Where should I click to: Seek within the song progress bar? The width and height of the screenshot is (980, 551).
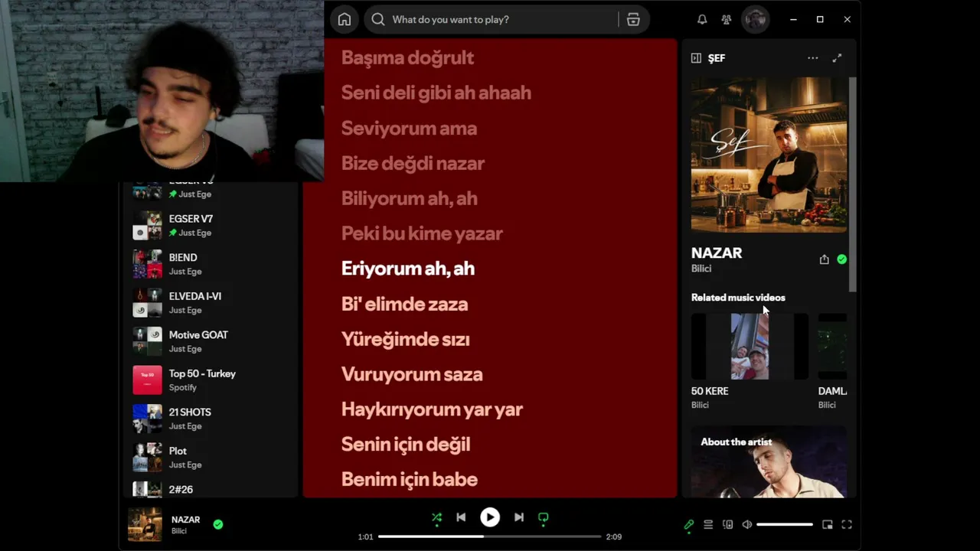[489, 536]
